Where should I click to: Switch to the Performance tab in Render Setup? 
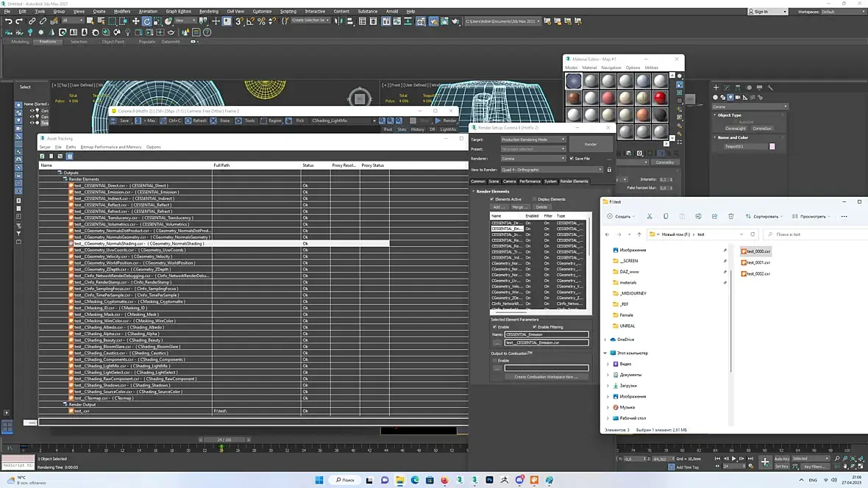(x=530, y=181)
